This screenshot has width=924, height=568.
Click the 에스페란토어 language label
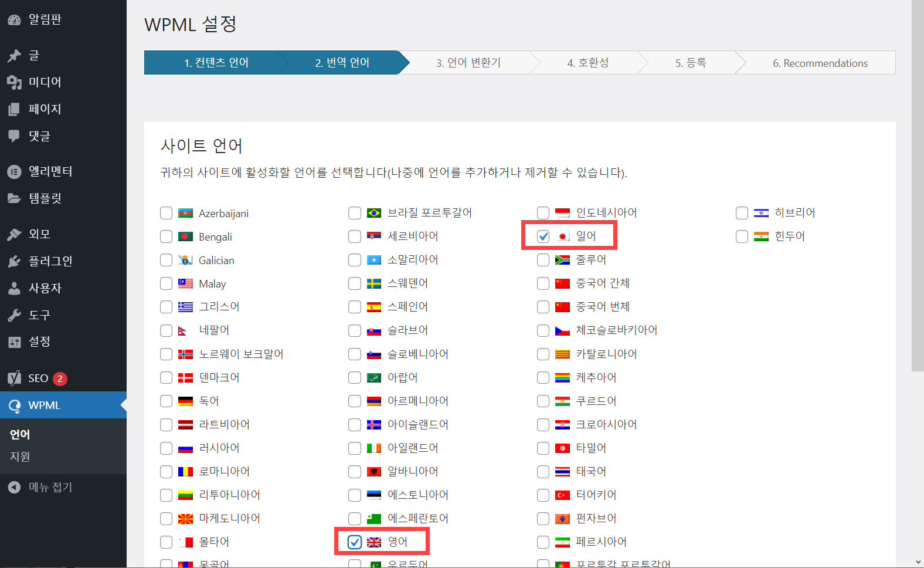tap(418, 519)
